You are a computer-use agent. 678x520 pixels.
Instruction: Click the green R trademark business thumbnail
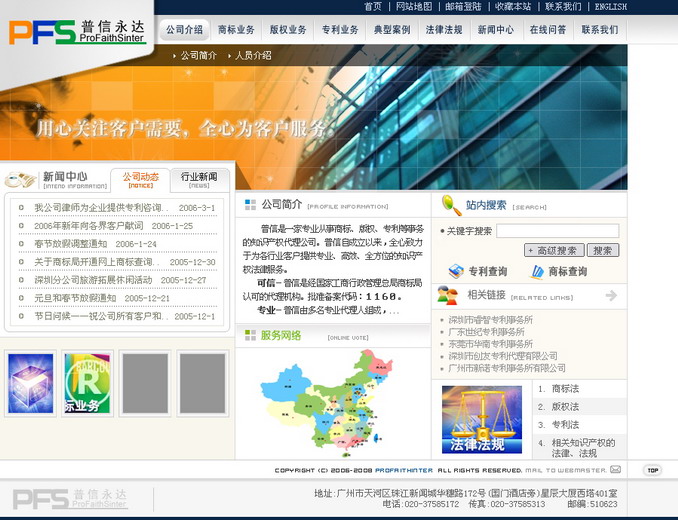(87, 383)
